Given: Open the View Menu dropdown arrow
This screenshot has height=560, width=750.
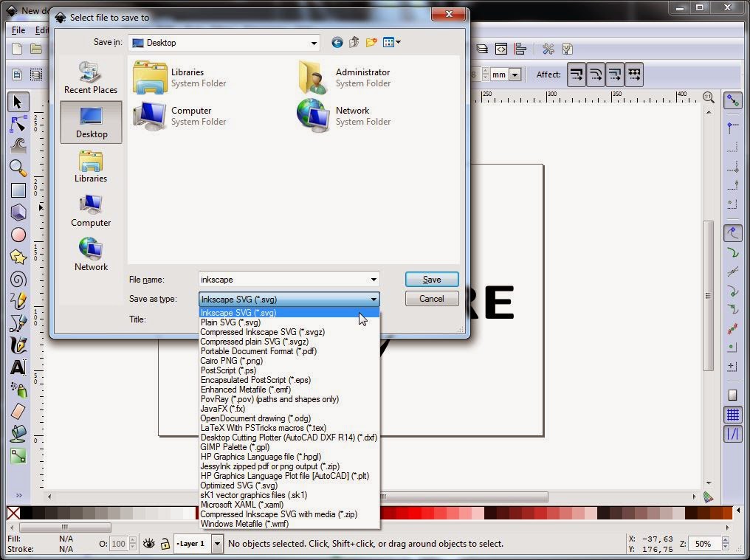Looking at the screenshot, I should point(398,42).
